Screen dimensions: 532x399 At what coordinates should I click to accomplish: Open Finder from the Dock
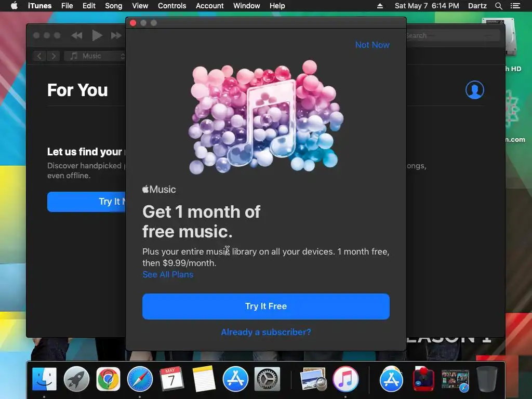pyautogui.click(x=44, y=379)
